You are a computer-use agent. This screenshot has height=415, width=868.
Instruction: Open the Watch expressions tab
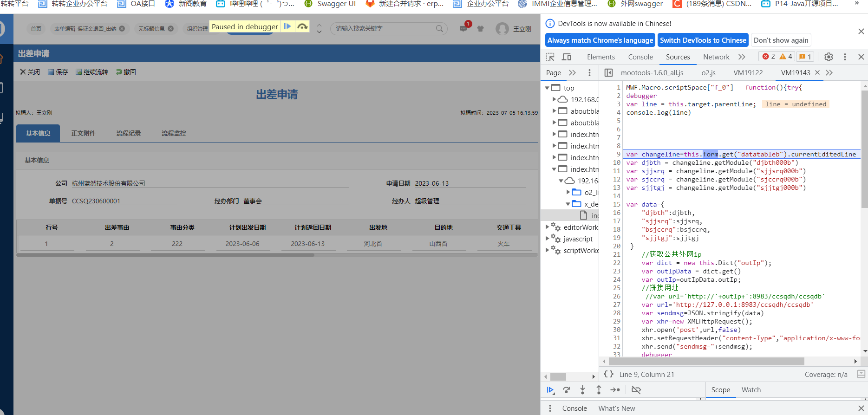click(751, 390)
